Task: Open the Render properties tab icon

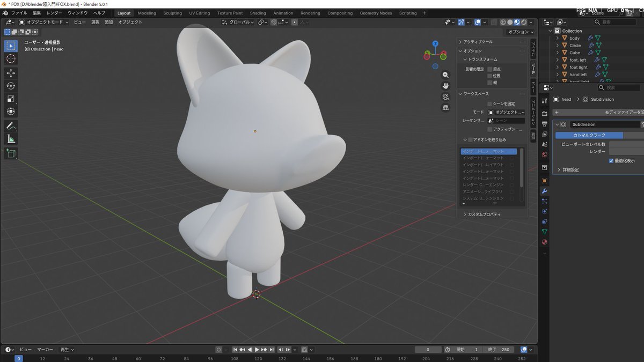Action: [x=544, y=114]
